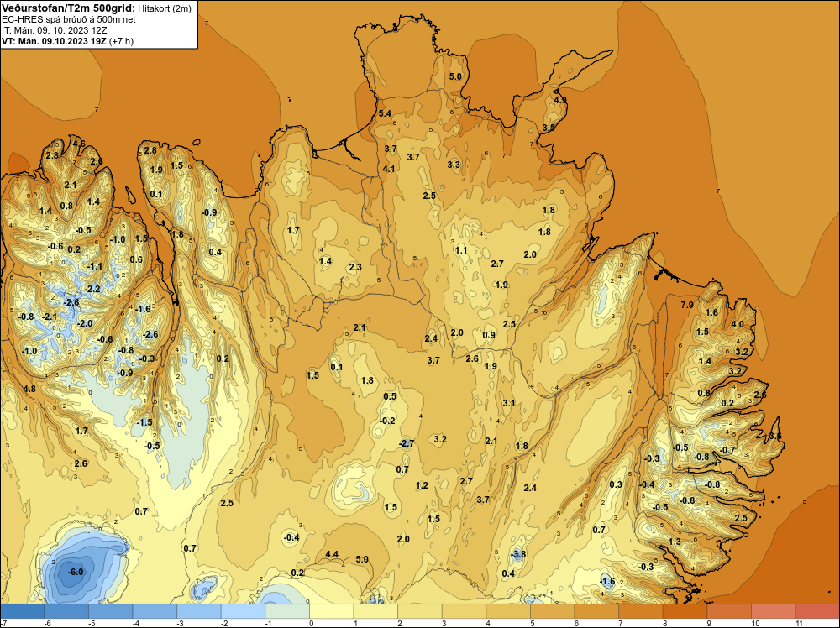The image size is (840, 628).
Task: Click the "4.4" temperature label
Action: [332, 554]
